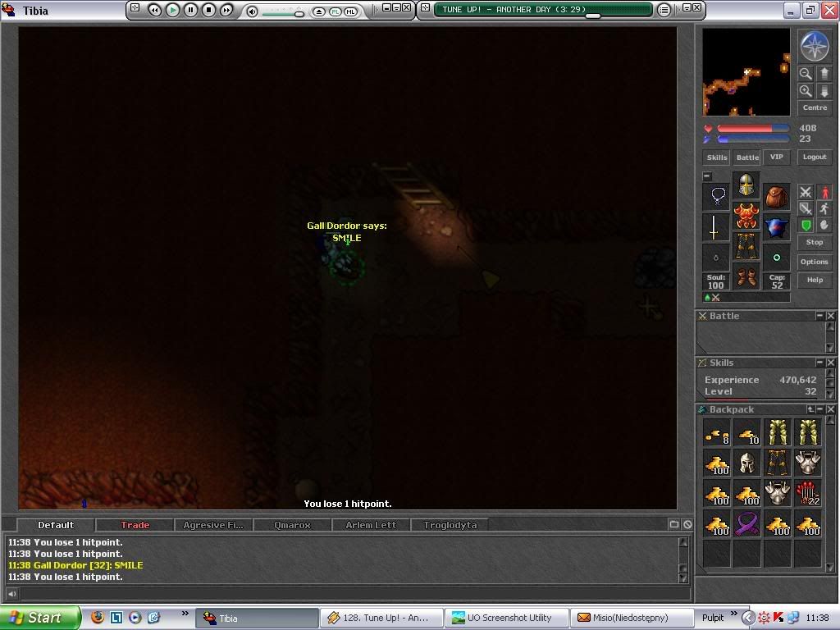Collapse the inventory panel with minus button

coord(707,176)
